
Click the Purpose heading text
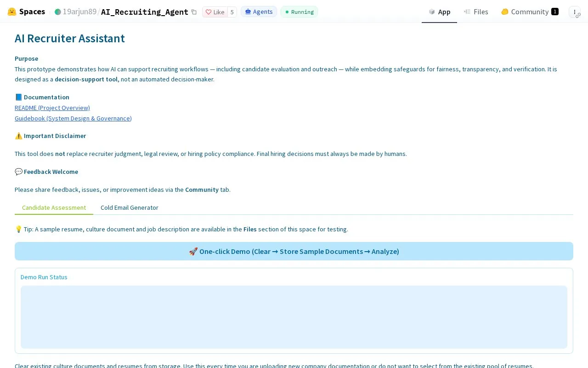pos(26,58)
